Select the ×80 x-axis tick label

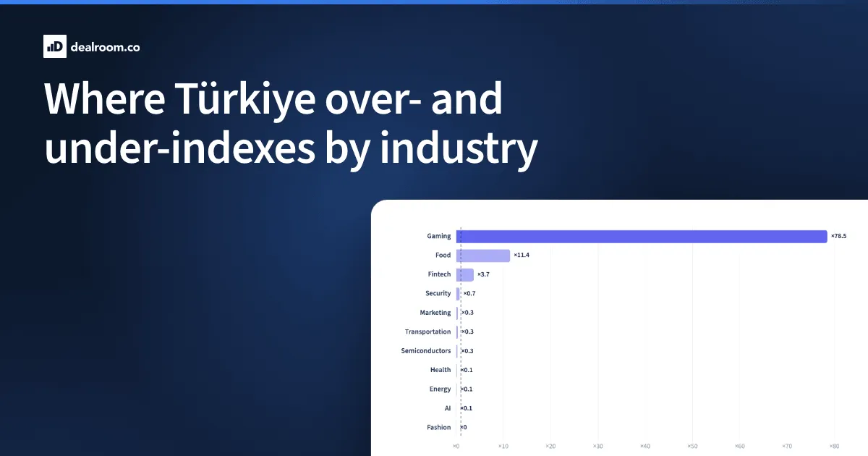coord(834,446)
